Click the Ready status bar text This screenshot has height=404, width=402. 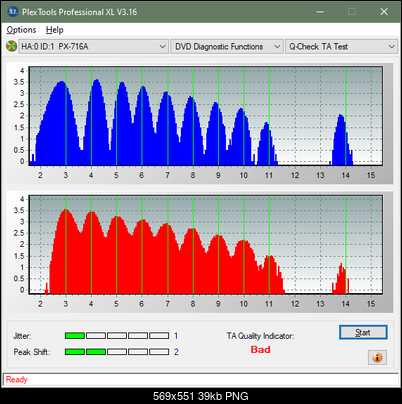coord(17,379)
